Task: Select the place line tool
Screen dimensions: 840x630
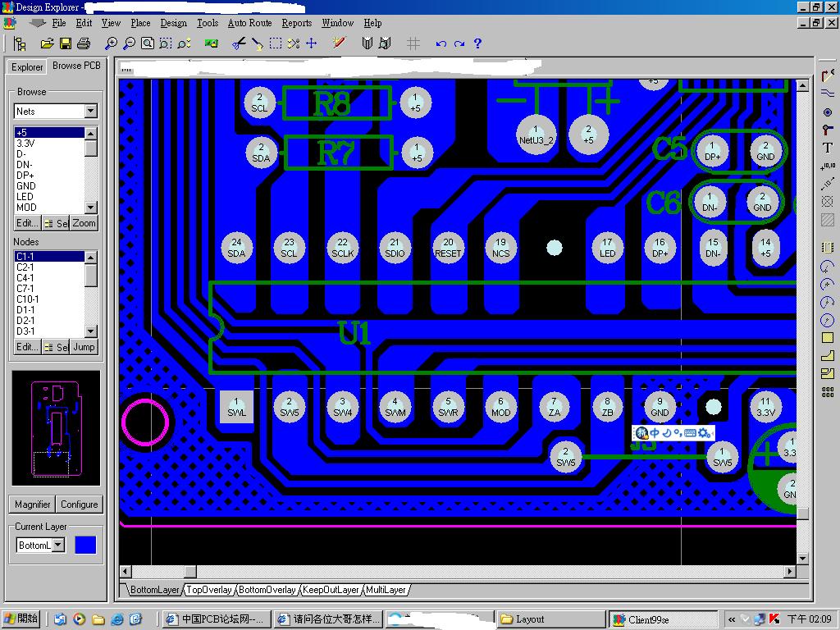Action: 828,94
